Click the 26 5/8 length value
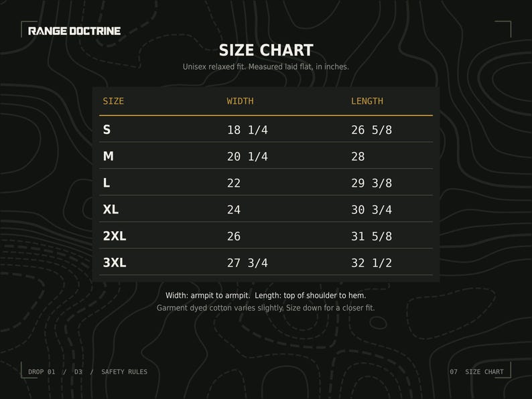Image resolution: width=532 pixels, height=399 pixels. coord(371,130)
